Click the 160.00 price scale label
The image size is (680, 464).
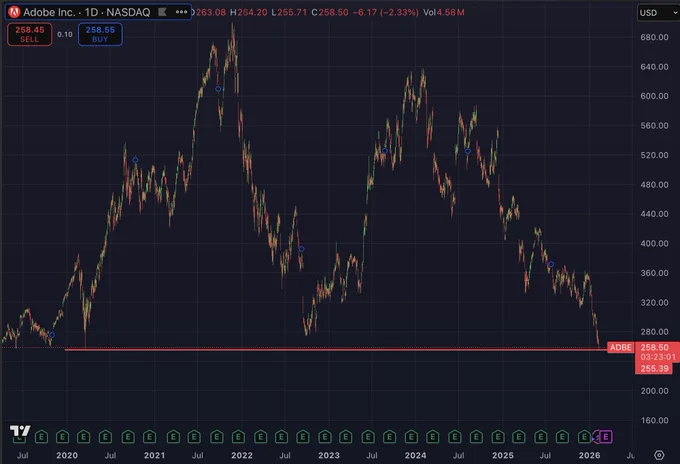pos(654,420)
